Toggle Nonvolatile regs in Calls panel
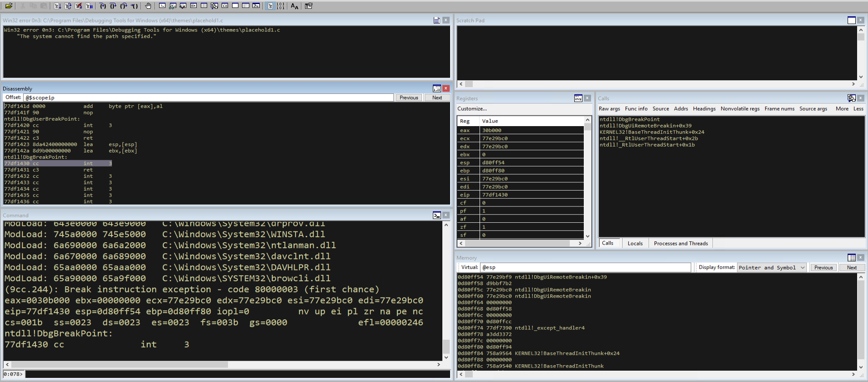This screenshot has height=382, width=868. (740, 109)
